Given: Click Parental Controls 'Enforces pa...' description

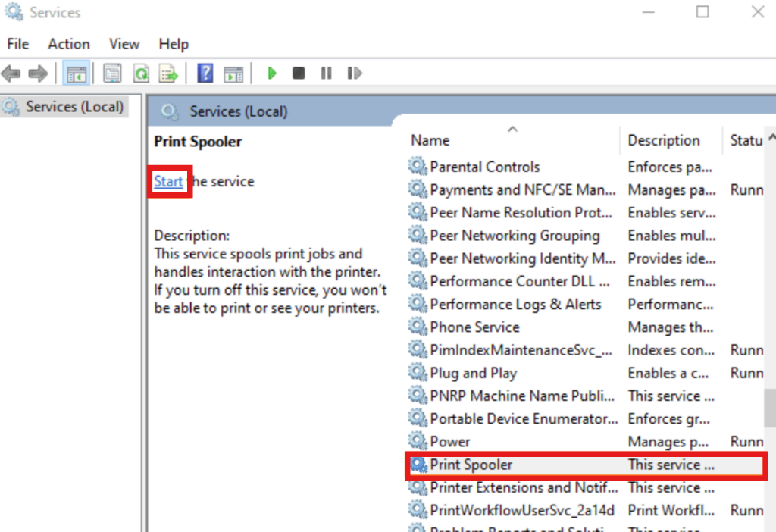Looking at the screenshot, I should 670,167.
